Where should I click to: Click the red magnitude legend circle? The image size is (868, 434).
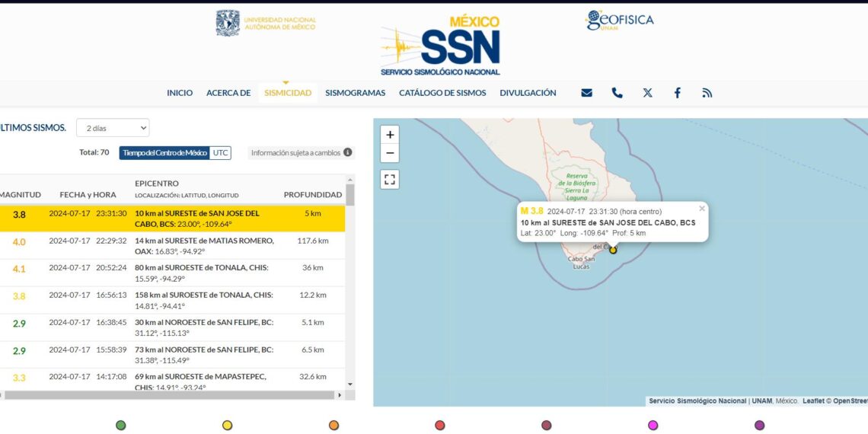tap(440, 425)
